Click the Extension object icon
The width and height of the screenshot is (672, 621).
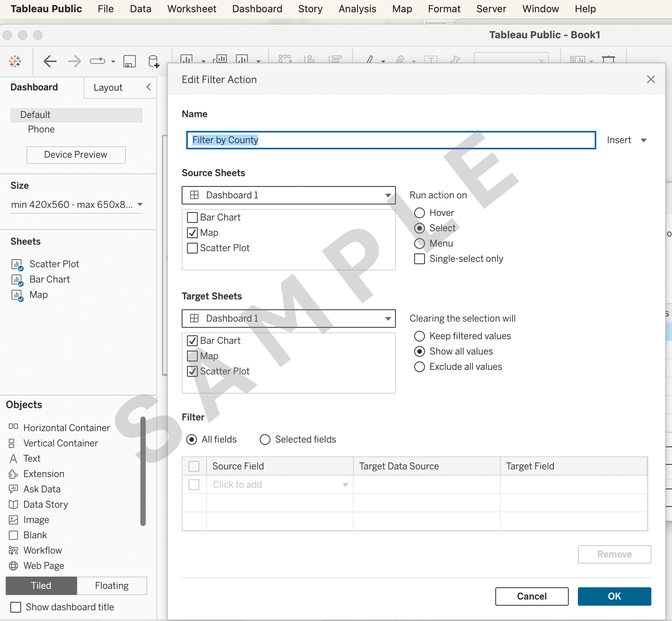coord(14,474)
